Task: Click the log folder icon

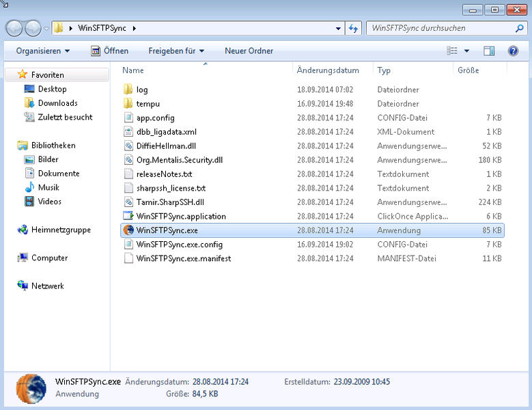Action: point(128,90)
